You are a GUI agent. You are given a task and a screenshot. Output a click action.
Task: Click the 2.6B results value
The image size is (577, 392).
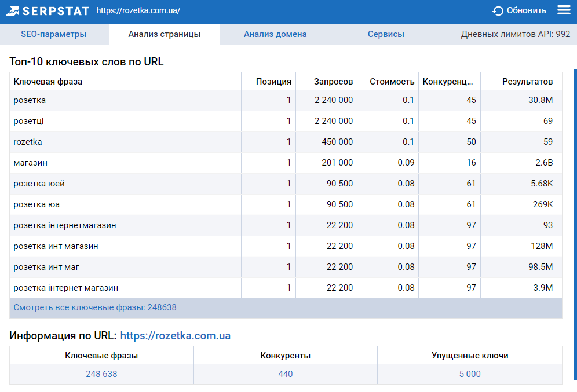(x=544, y=163)
